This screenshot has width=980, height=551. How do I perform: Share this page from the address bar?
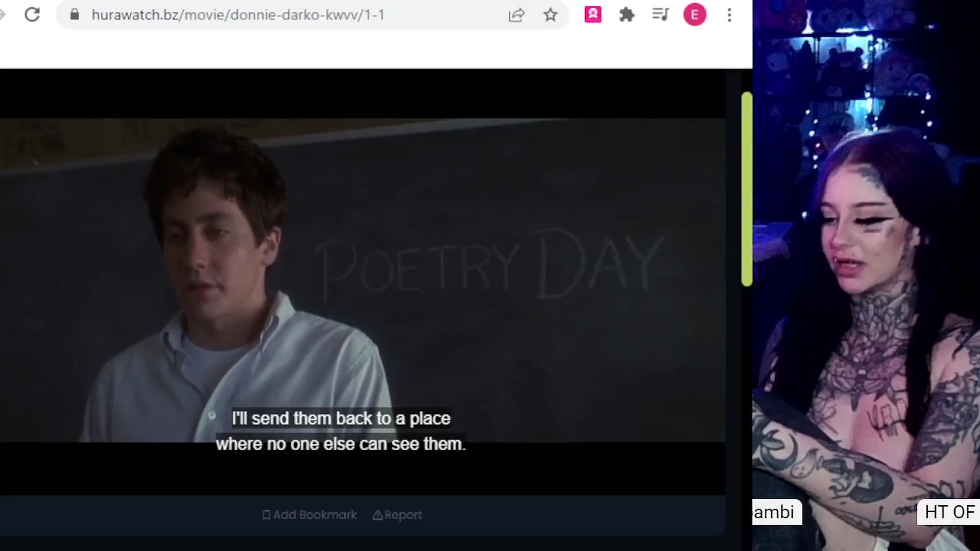click(x=517, y=15)
